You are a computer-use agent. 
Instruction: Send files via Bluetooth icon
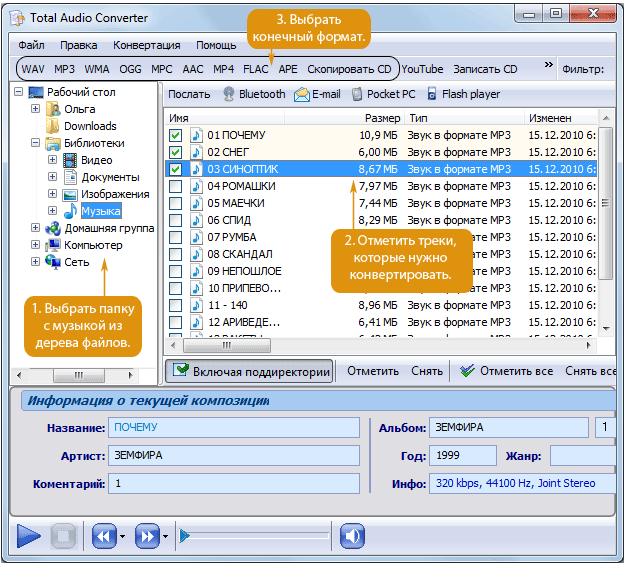click(229, 94)
